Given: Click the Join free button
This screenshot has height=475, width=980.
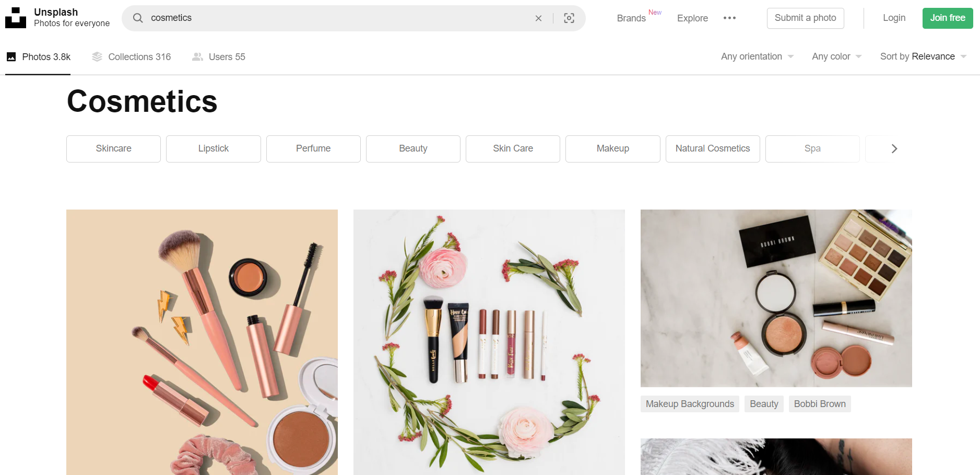Looking at the screenshot, I should coord(947,18).
